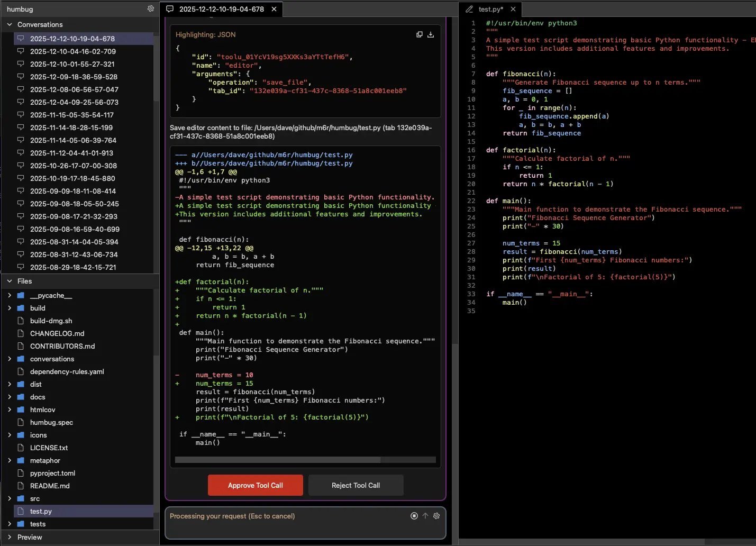
Task: Click the download icon beside Highlighting: JSON
Action: tap(431, 34)
